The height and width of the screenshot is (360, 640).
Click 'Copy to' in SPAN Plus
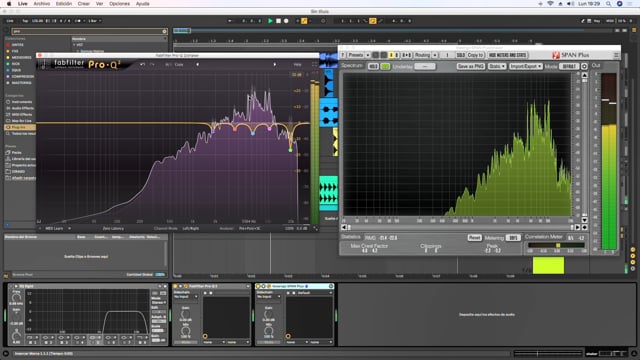(476, 55)
